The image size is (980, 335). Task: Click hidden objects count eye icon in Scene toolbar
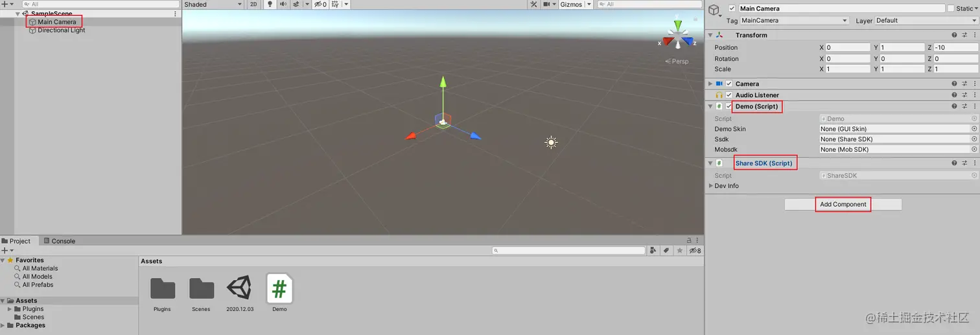321,5
